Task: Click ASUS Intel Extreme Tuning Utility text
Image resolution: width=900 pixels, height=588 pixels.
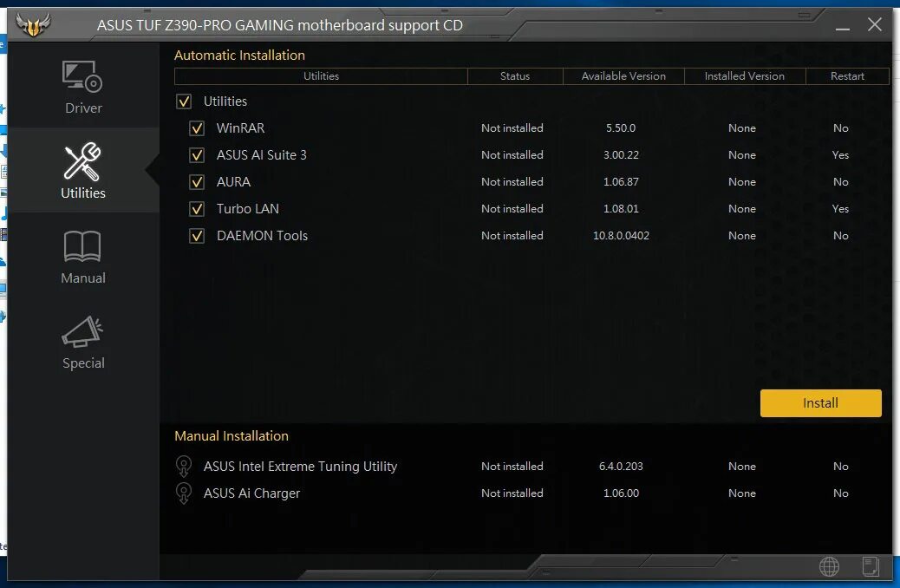Action: tap(300, 467)
